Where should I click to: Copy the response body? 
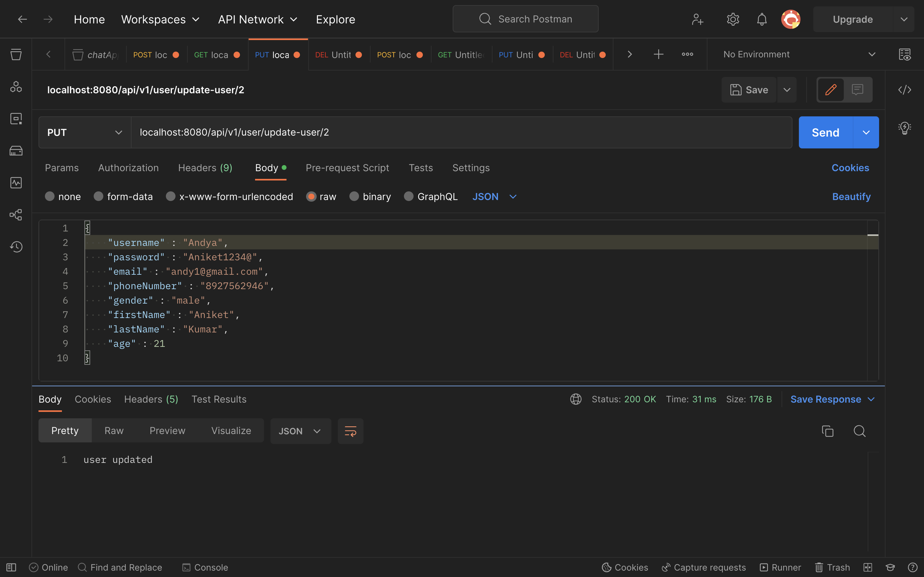tap(827, 431)
